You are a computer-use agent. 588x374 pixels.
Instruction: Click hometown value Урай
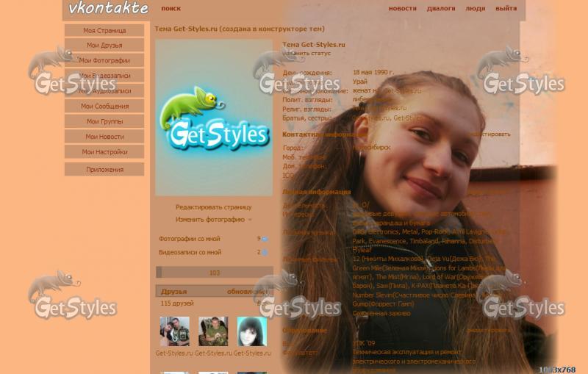click(x=359, y=82)
